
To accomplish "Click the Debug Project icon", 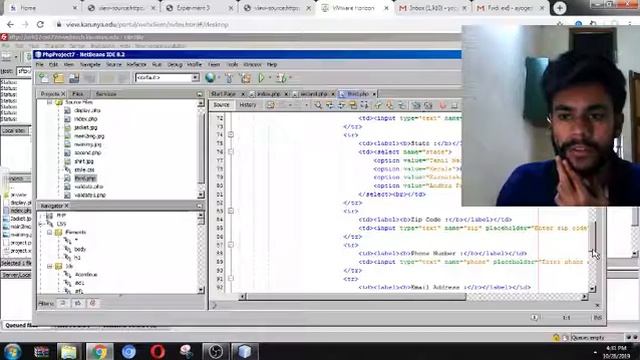I will pos(281,77).
